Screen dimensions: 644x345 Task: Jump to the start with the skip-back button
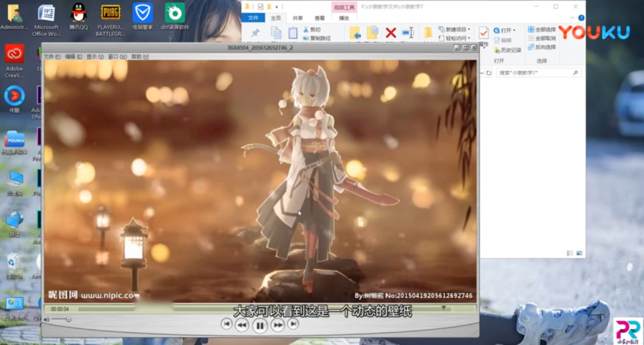click(x=226, y=324)
